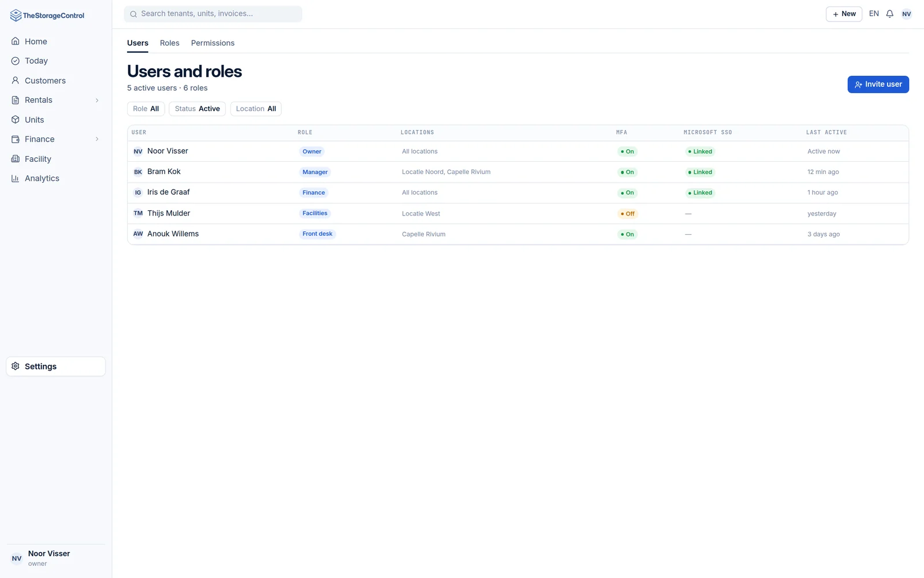924x578 pixels.
Task: Click Thijs Mulder's MFA Off badge
Action: point(627,214)
